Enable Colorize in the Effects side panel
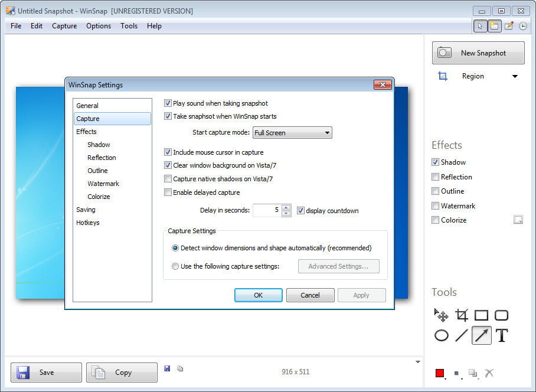Image resolution: width=536 pixels, height=392 pixels. point(435,220)
